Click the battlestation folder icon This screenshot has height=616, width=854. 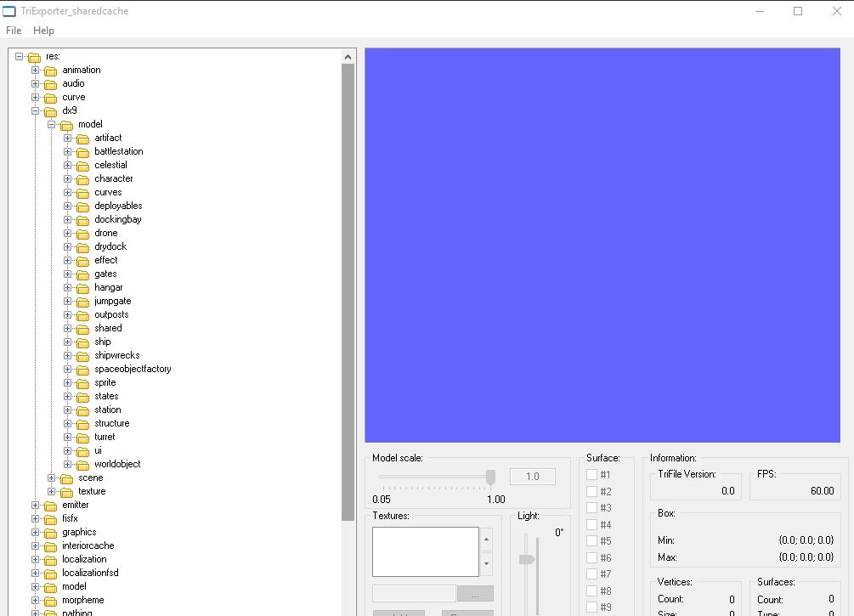[82, 152]
